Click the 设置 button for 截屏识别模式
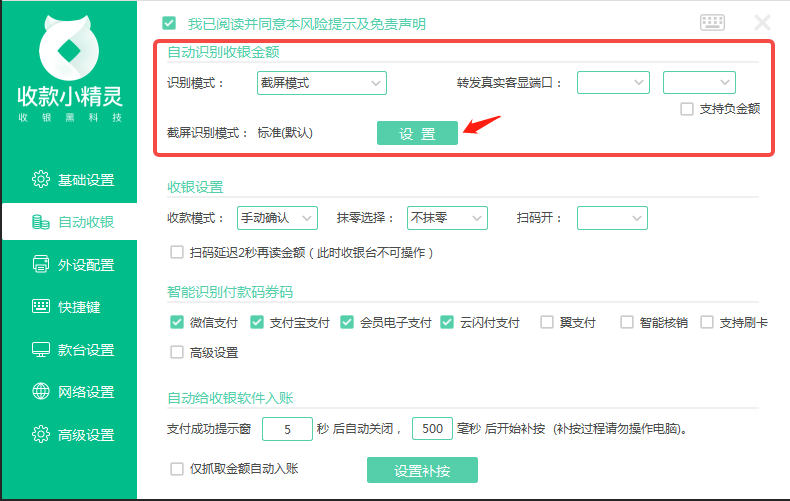Image resolution: width=790 pixels, height=501 pixels. click(417, 133)
